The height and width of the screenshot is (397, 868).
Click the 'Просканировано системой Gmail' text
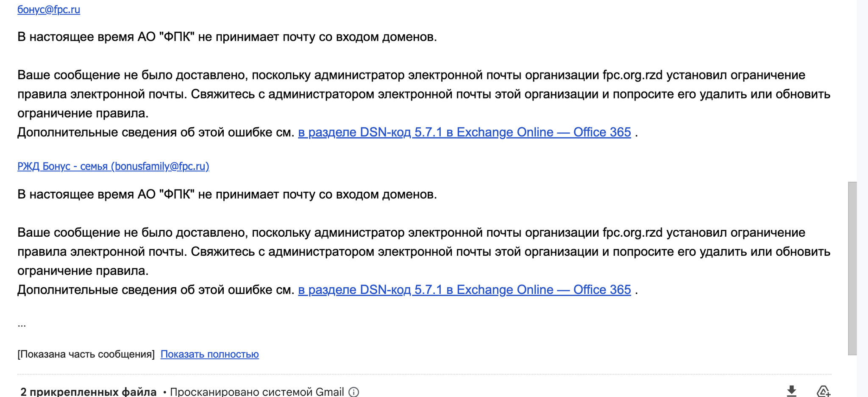click(257, 392)
